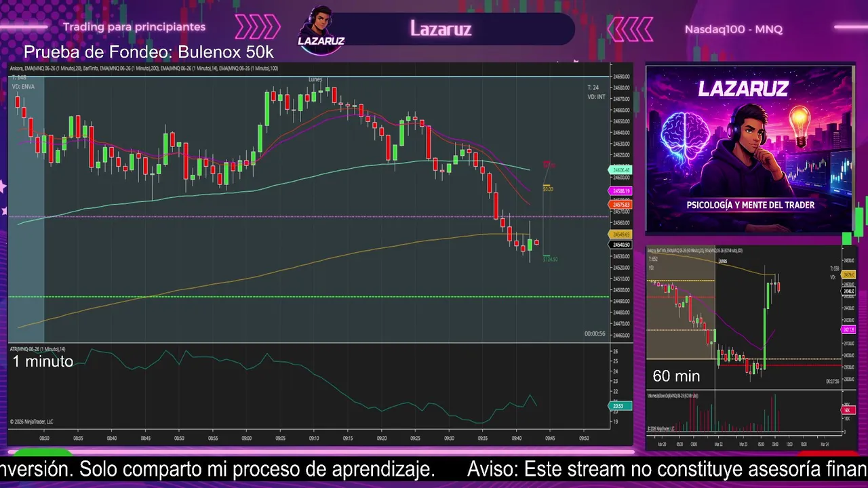Click the 'Trading para principiantes' header label
This screenshot has height=488, width=868.
click(134, 27)
